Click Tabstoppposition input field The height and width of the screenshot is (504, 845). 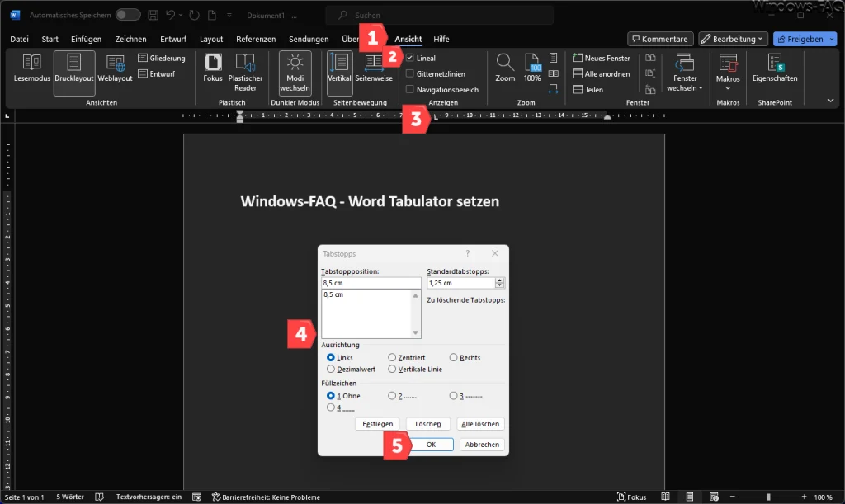[x=371, y=283]
